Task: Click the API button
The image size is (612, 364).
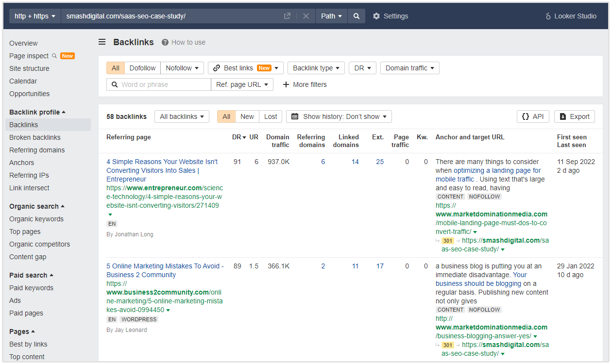Action: point(533,116)
